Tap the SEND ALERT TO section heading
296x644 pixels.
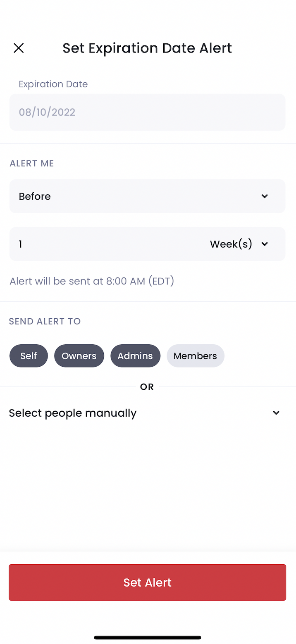click(x=45, y=321)
